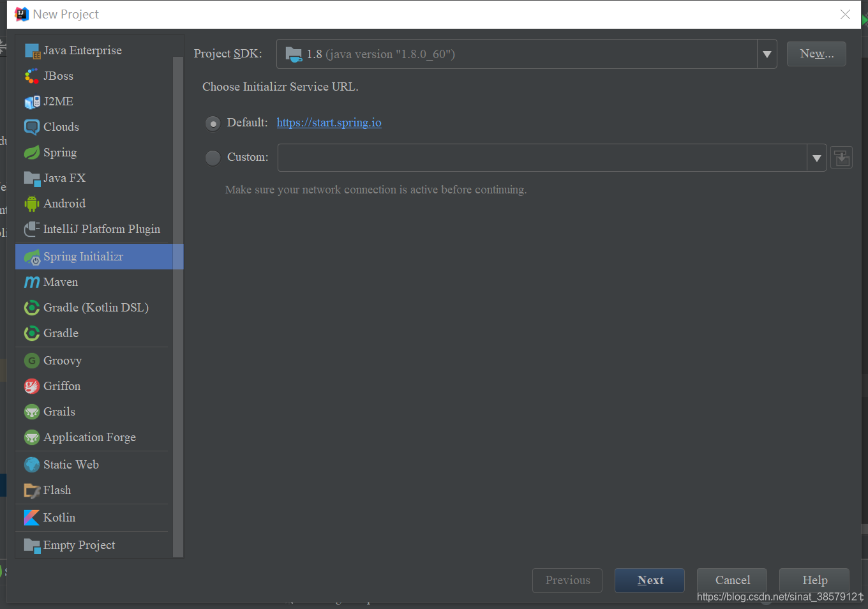Expand the Project SDK dropdown arrow
Viewport: 868px width, 609px height.
pos(767,54)
